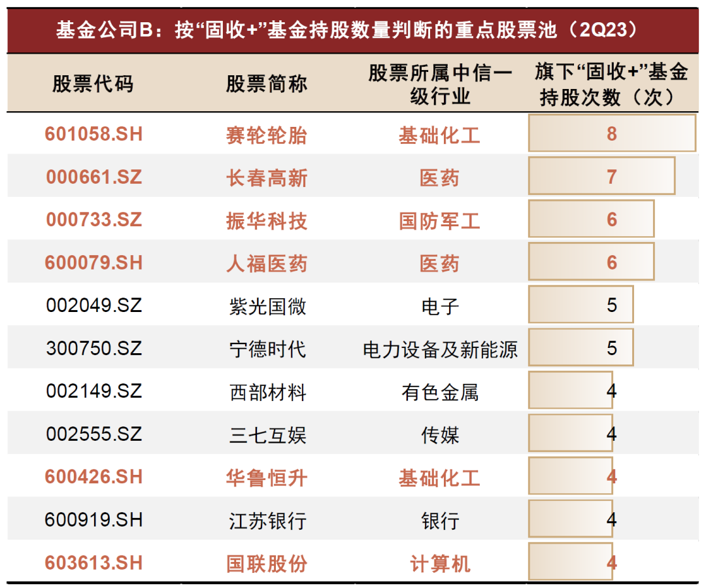Click 医药 in the 长春高新 row

[x=439, y=177]
